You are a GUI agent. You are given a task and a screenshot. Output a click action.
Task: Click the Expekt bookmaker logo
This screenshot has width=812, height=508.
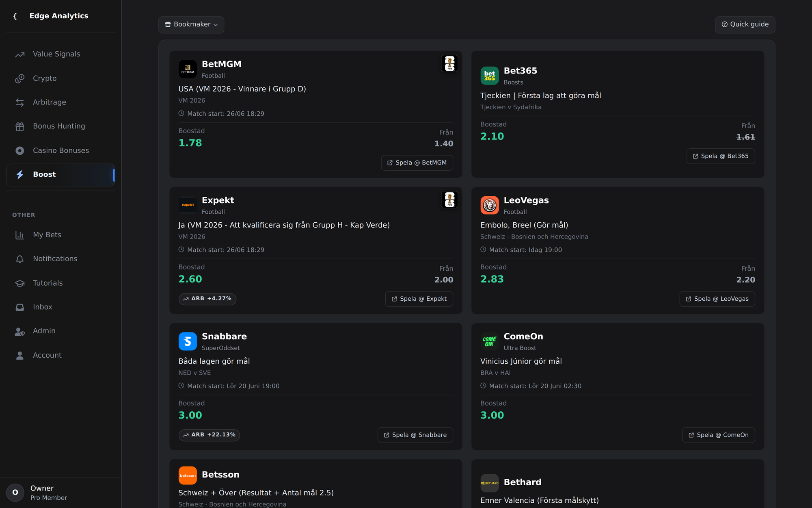point(188,205)
